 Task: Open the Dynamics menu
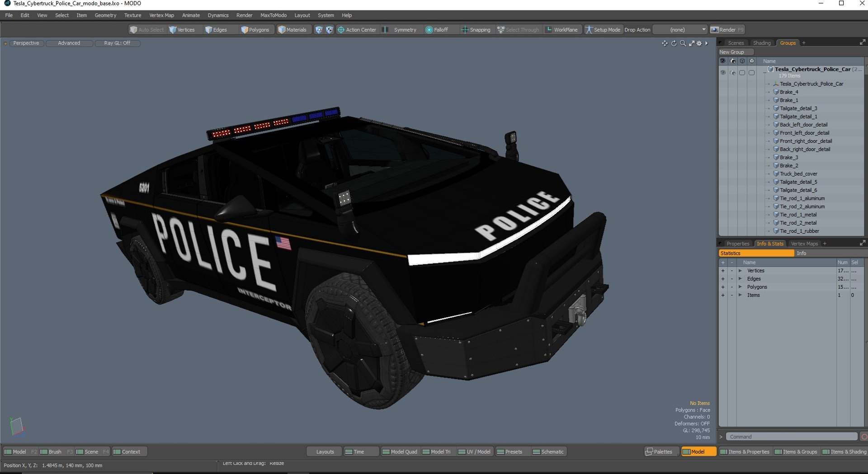tap(218, 15)
